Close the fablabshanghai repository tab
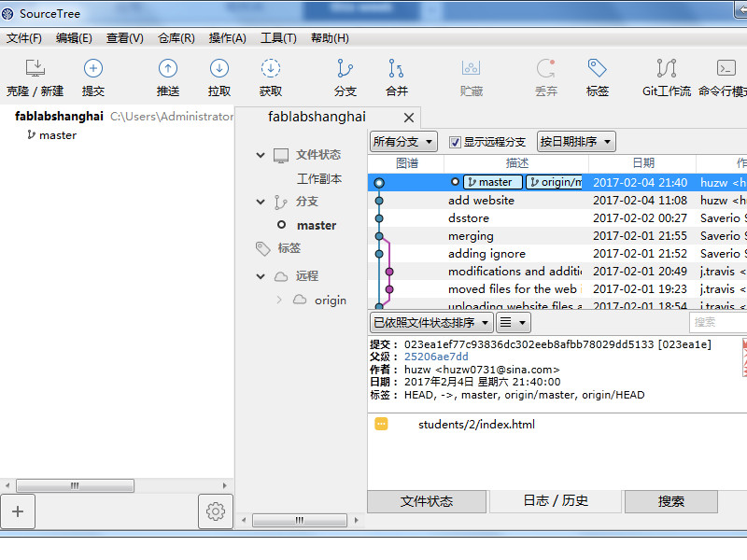Screen dimensions: 747x560 point(408,118)
